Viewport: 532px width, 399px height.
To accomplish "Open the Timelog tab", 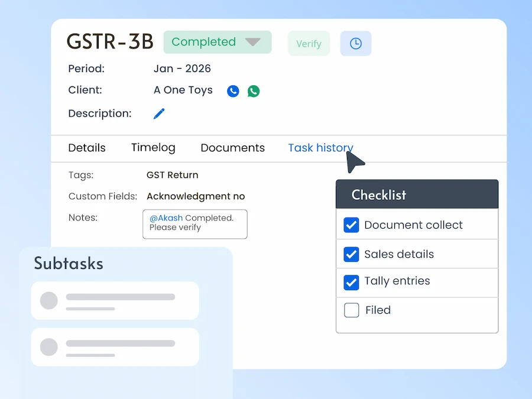I will coord(153,148).
